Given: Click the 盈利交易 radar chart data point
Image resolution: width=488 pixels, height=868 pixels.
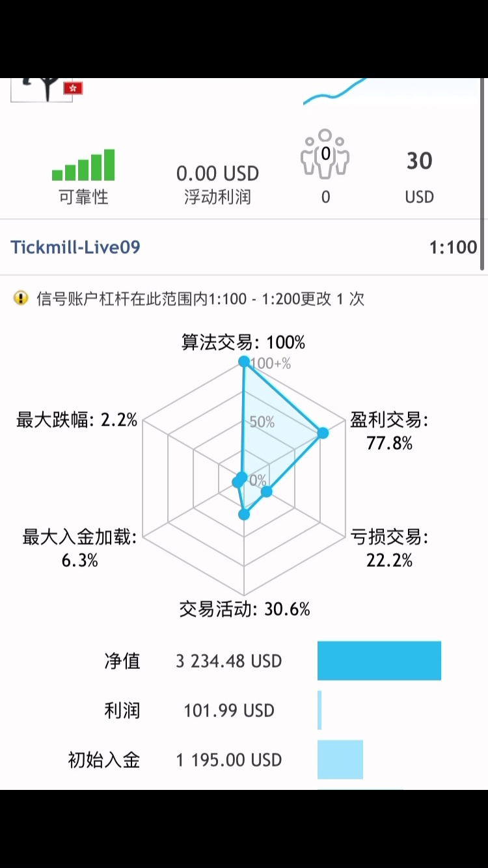Looking at the screenshot, I should 323,433.
